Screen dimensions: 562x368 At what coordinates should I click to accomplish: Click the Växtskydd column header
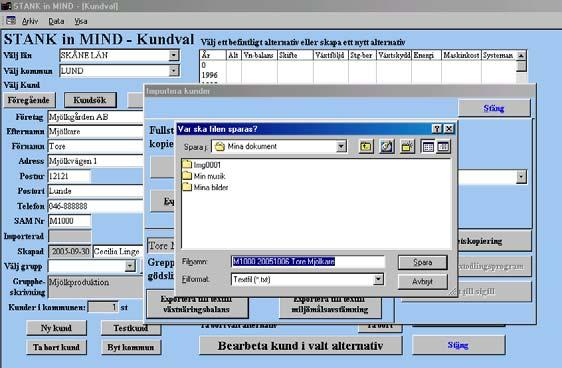click(x=394, y=55)
